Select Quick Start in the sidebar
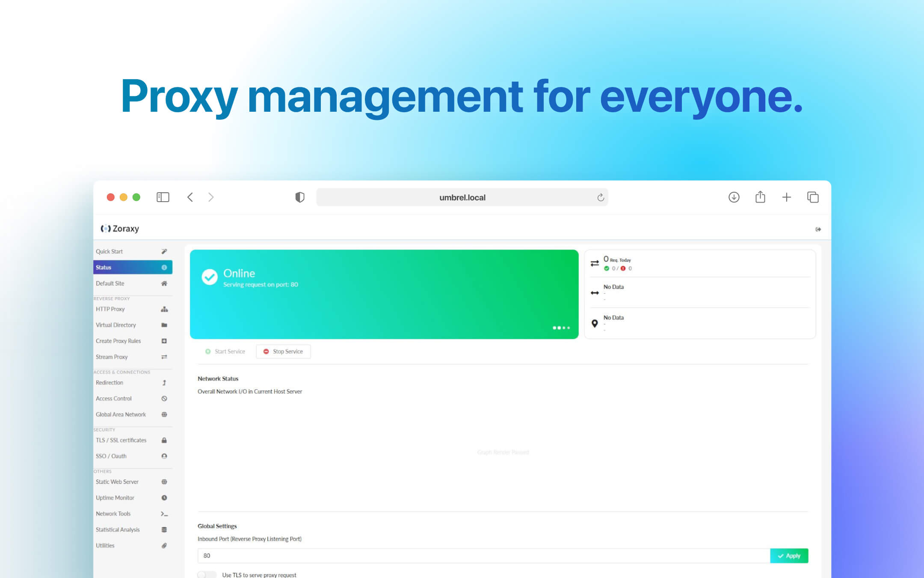Screen dimensions: 924x578 tap(110, 251)
